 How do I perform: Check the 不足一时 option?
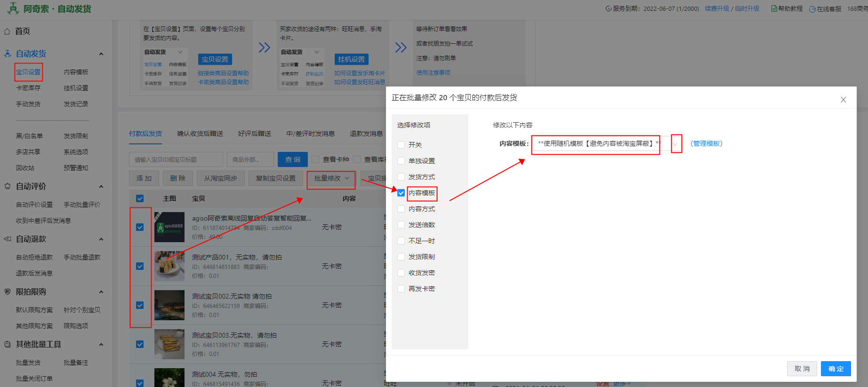(x=401, y=241)
